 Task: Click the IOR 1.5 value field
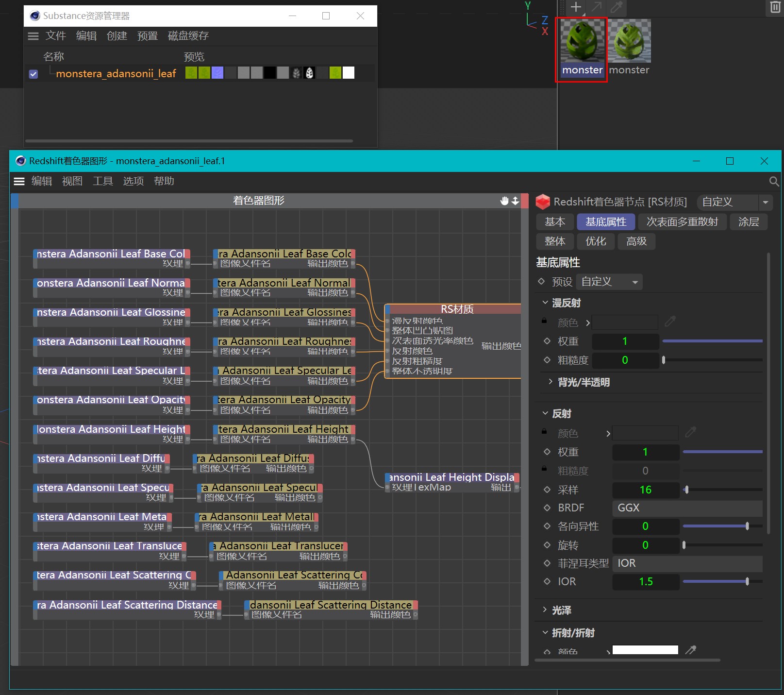click(646, 582)
